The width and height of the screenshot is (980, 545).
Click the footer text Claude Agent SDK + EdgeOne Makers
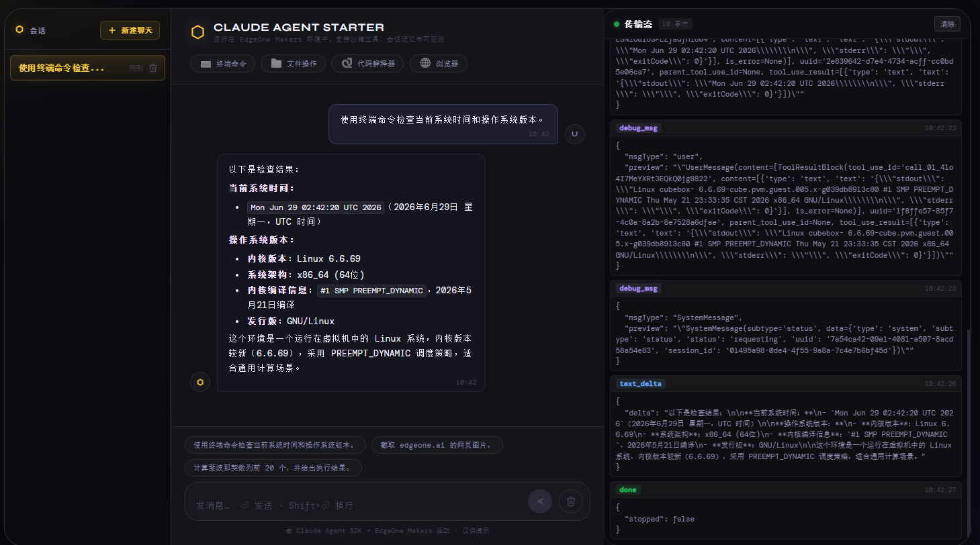[x=387, y=530]
